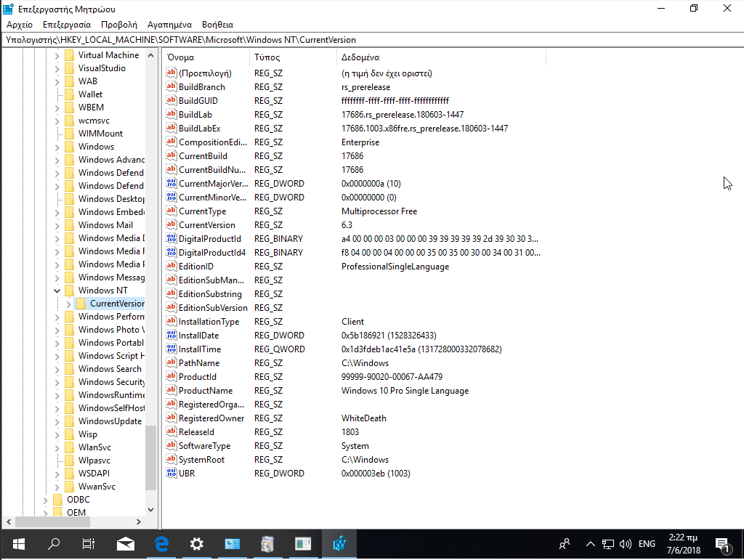This screenshot has width=744, height=560.
Task: Click the CurrentVersion folder icon in tree
Action: click(81, 304)
